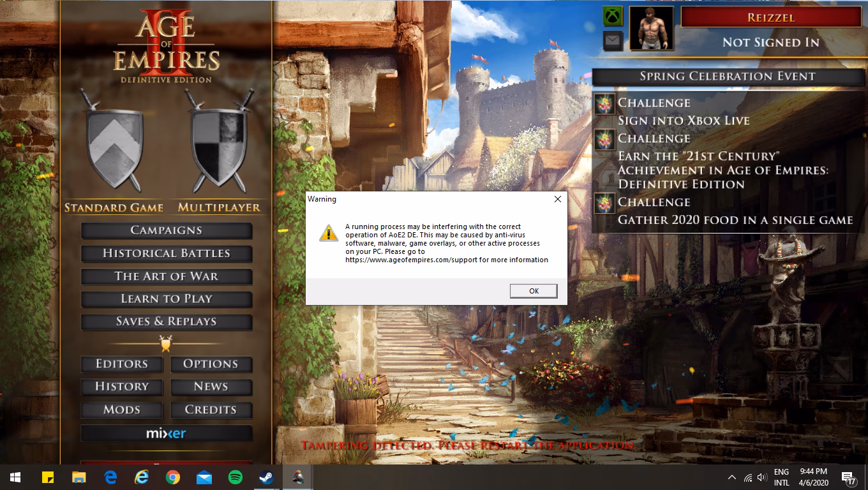Click the Mixer button
Screen dimensions: 868x490
click(x=167, y=433)
